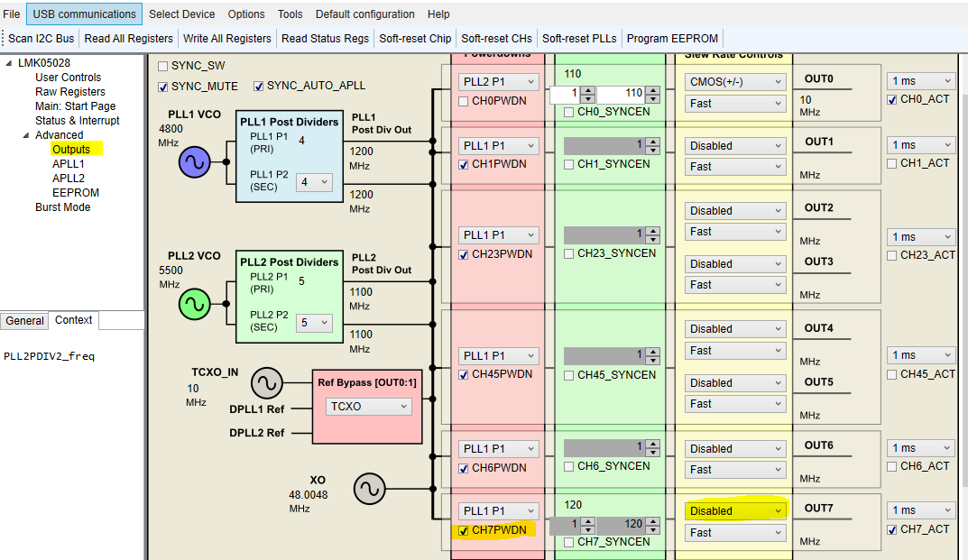968x560 pixels.
Task: Switch to the General tab
Action: pyautogui.click(x=24, y=320)
